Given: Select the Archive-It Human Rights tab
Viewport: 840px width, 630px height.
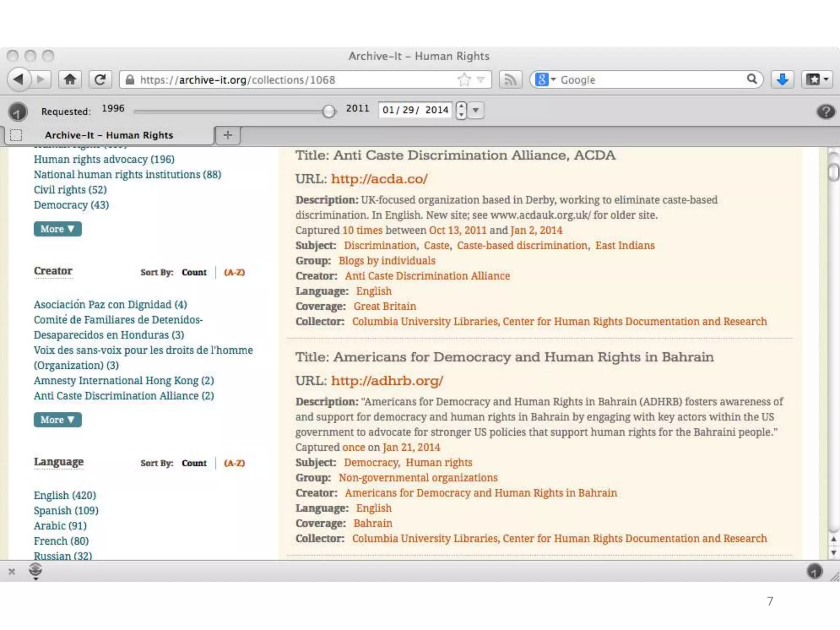Looking at the screenshot, I should [x=109, y=135].
